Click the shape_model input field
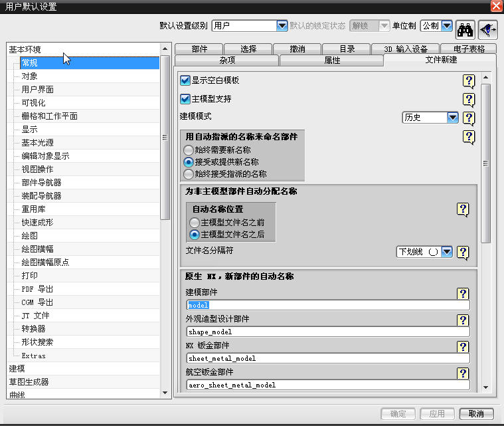504x426 pixels. 328,332
